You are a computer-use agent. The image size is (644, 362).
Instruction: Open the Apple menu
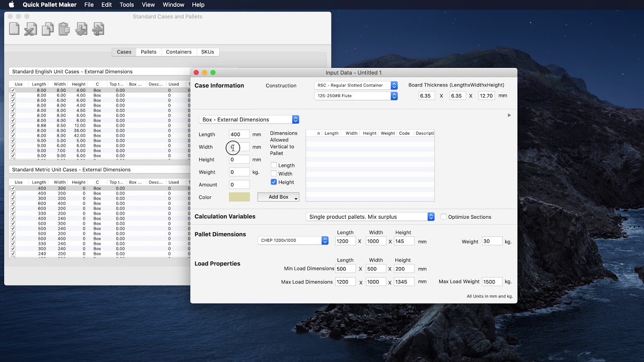click(x=11, y=5)
